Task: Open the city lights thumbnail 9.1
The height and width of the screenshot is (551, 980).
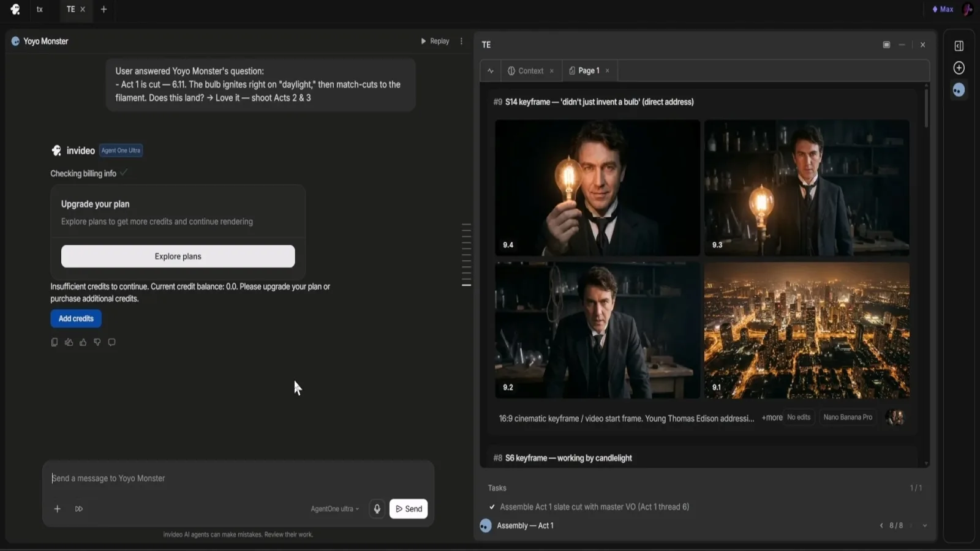Action: click(x=807, y=331)
